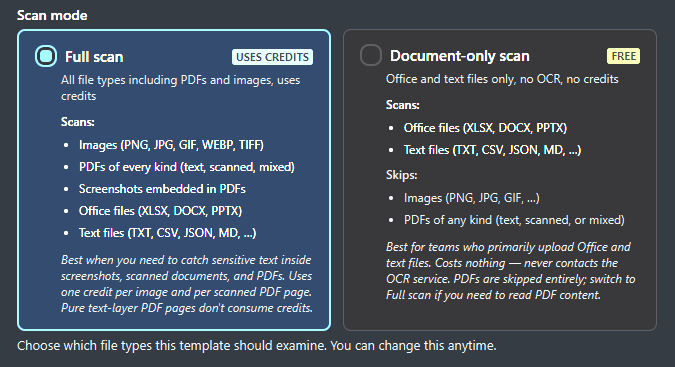Select the Document-only scan radio button

371,55
